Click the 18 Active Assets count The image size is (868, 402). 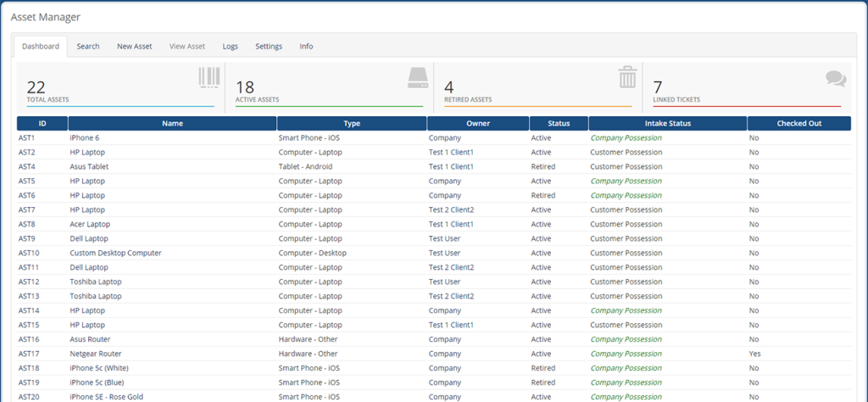point(245,87)
